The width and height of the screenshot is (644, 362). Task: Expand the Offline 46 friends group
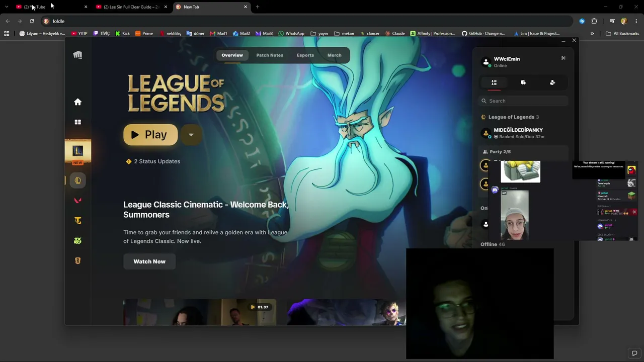[x=493, y=244]
